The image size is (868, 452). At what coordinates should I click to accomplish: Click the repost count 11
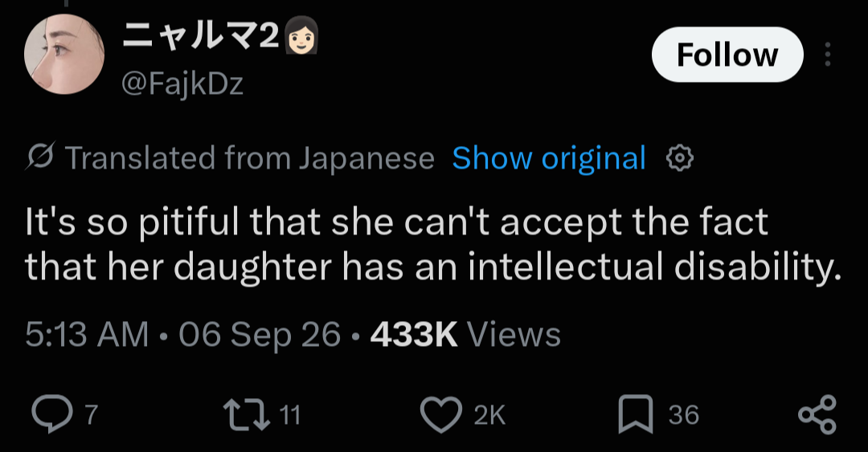tap(289, 414)
